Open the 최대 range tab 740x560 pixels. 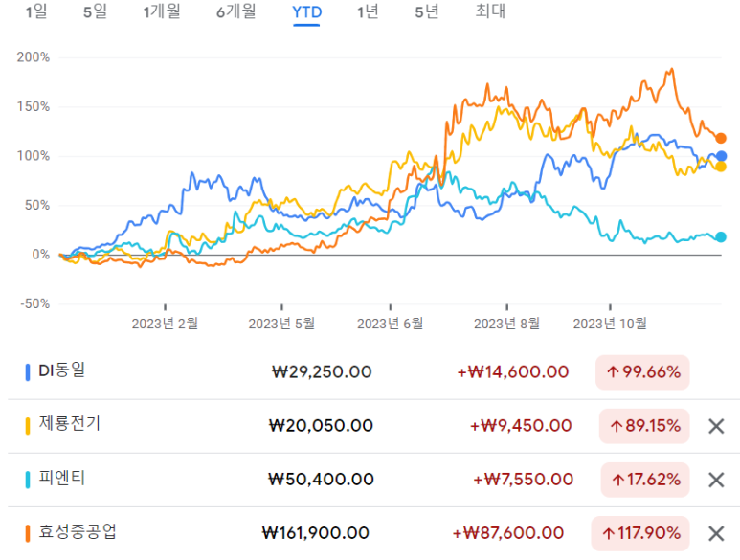coord(490,11)
